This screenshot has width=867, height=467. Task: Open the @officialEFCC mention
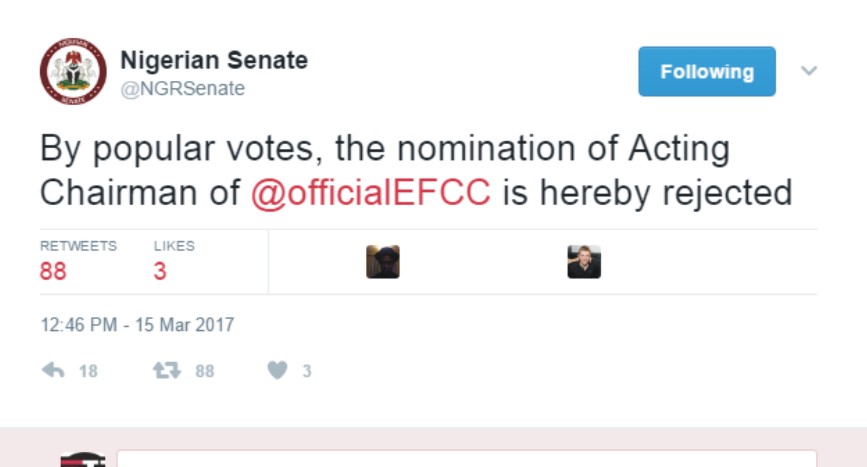(x=370, y=190)
